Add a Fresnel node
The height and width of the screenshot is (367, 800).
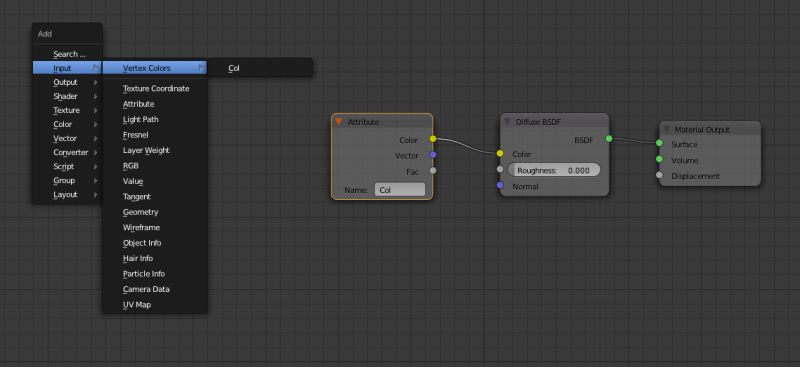(155, 135)
